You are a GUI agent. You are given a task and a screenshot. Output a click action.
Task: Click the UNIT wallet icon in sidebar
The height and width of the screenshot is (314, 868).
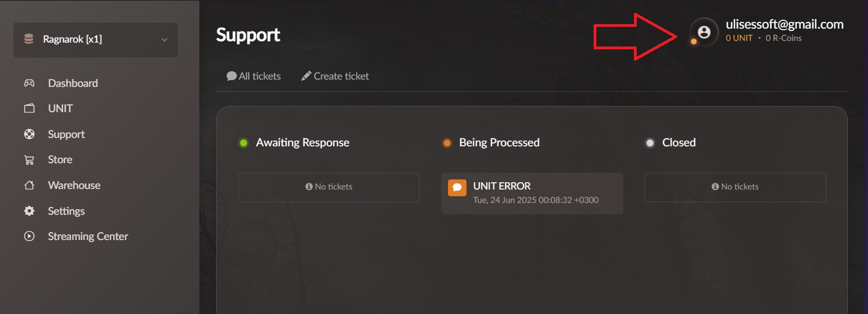[29, 109]
